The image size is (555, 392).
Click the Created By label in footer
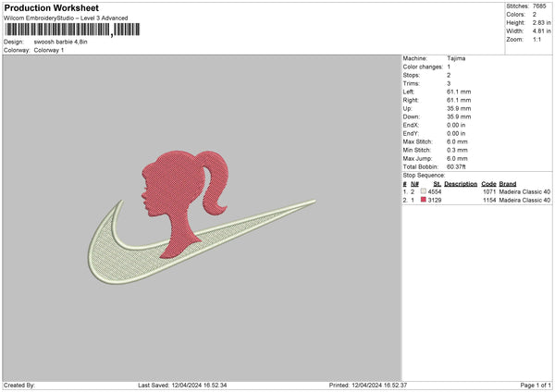(19, 385)
